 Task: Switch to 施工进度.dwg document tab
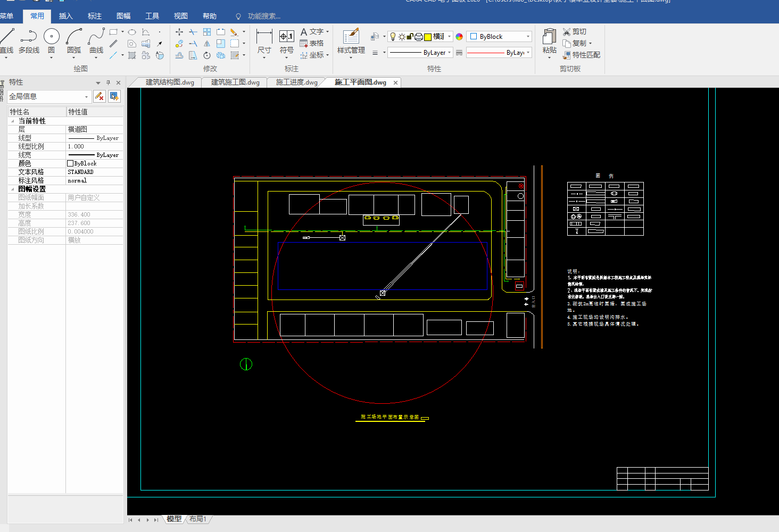tap(296, 82)
